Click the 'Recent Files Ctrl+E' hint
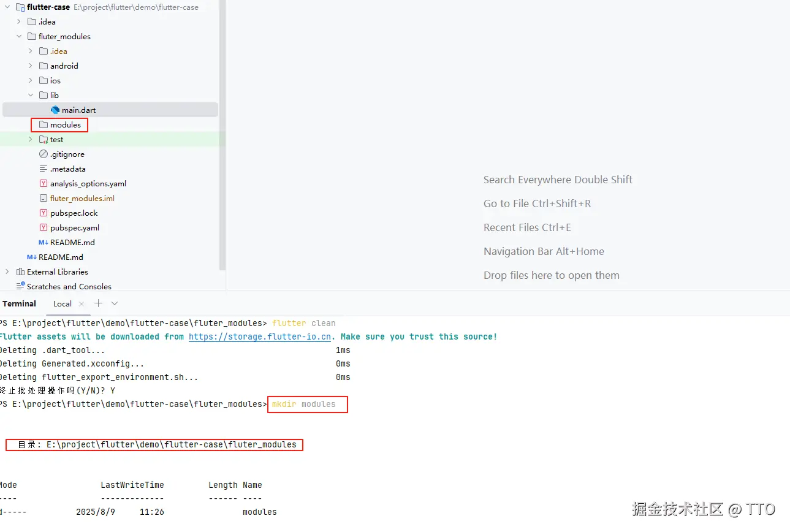 [x=527, y=227]
